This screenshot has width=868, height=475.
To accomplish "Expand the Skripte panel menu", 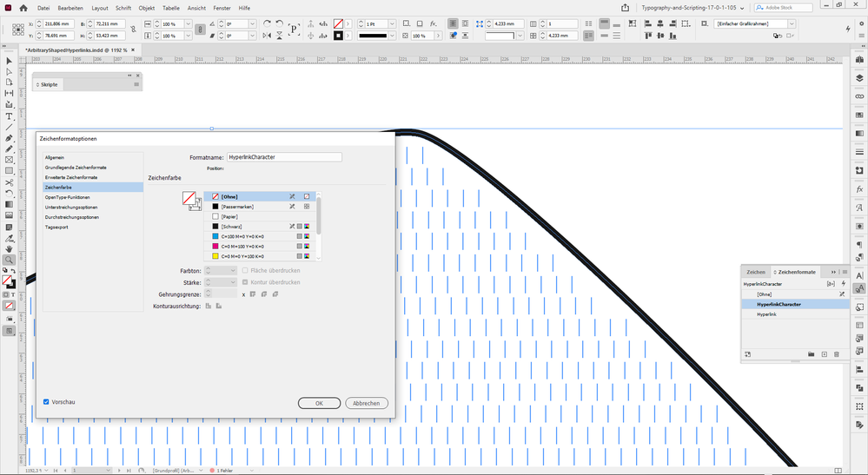I will (136, 84).
